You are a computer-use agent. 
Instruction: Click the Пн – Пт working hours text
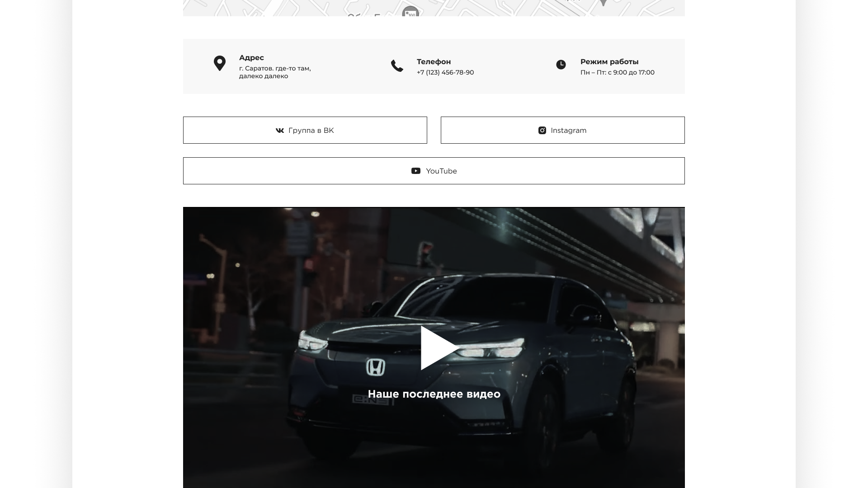point(617,72)
